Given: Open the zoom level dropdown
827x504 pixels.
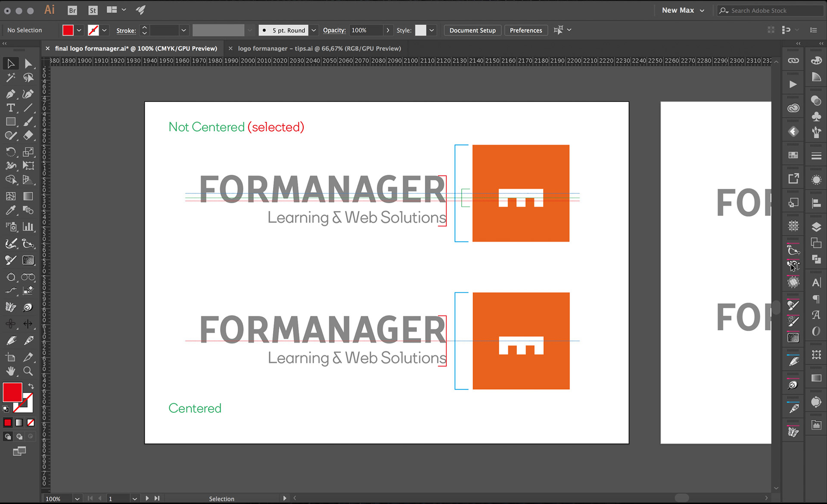Looking at the screenshot, I should (77, 498).
